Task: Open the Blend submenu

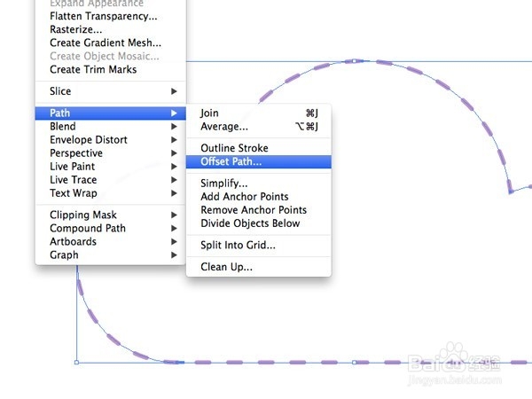Action: click(110, 126)
